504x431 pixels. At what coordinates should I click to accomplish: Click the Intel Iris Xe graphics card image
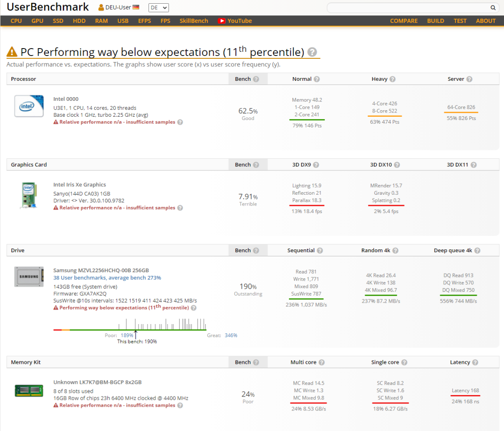(29, 195)
